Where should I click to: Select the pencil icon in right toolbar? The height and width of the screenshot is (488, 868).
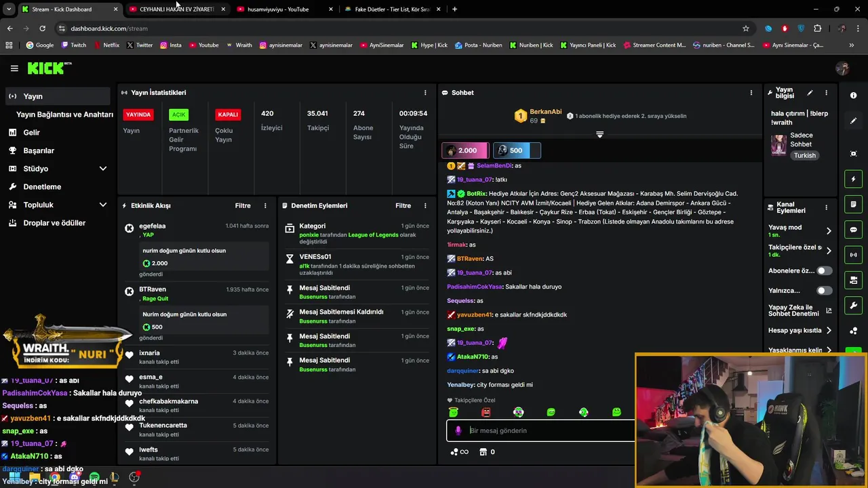[x=853, y=121]
